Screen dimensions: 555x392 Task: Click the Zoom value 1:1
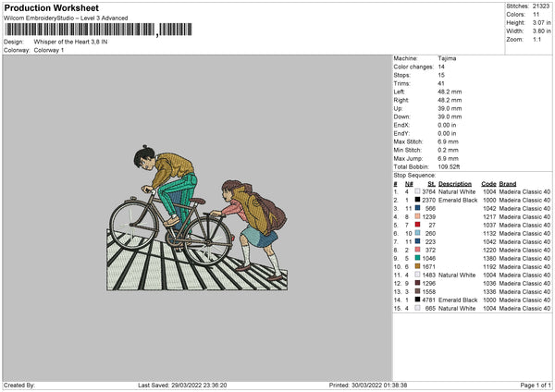click(536, 39)
